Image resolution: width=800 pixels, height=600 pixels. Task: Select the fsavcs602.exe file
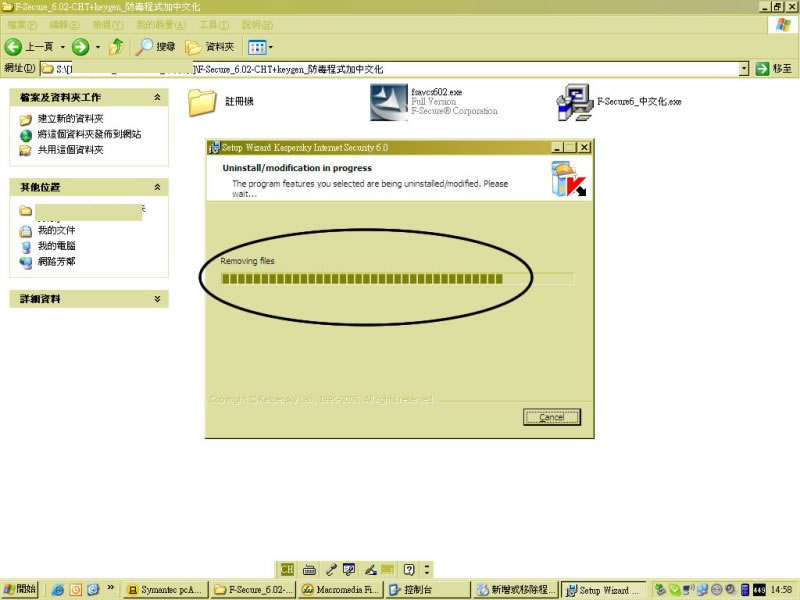pyautogui.click(x=434, y=102)
